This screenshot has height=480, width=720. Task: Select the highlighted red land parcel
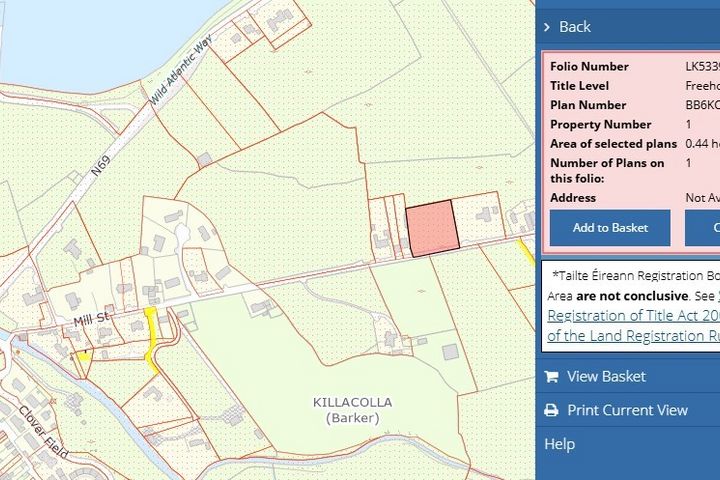click(x=433, y=228)
